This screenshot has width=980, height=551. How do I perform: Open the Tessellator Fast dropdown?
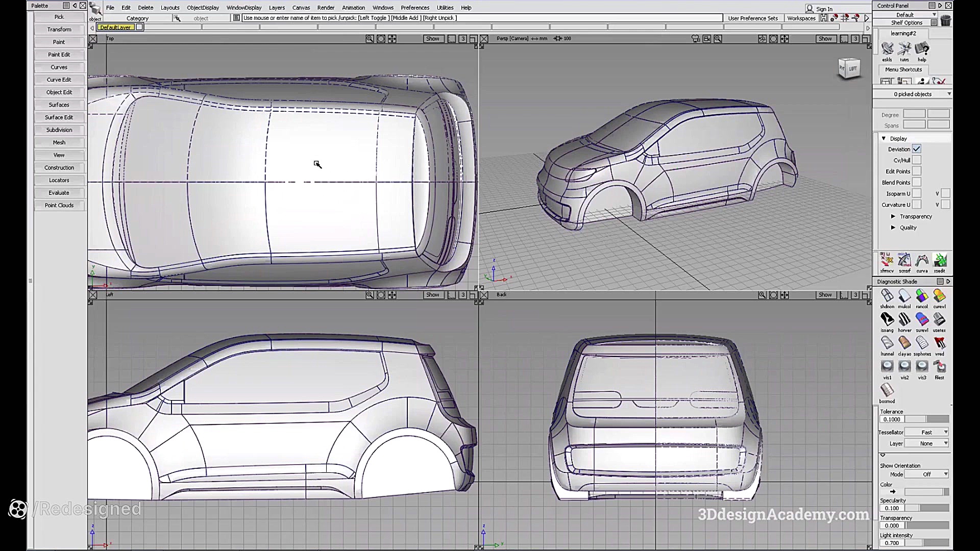[x=927, y=432]
